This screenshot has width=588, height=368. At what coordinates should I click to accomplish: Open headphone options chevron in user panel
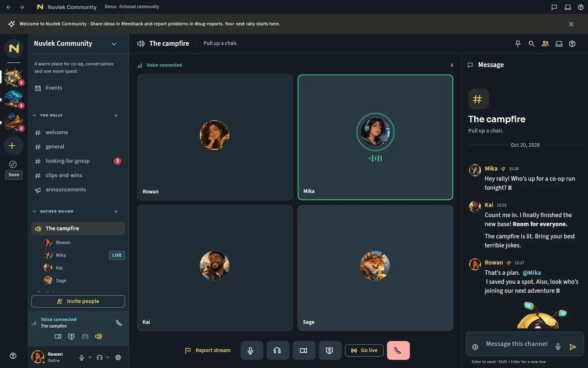[108, 357]
